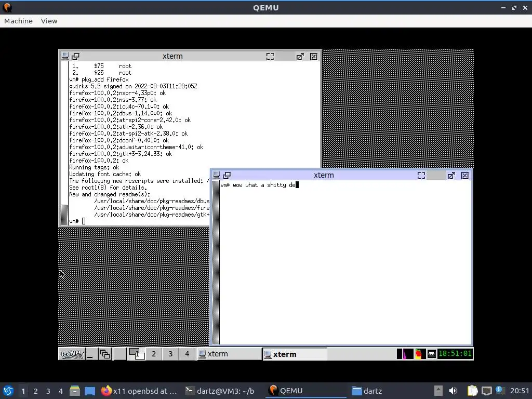Click the QEMU logo icon in title bar
The height and width of the screenshot is (399, 532).
pyautogui.click(x=7, y=7)
